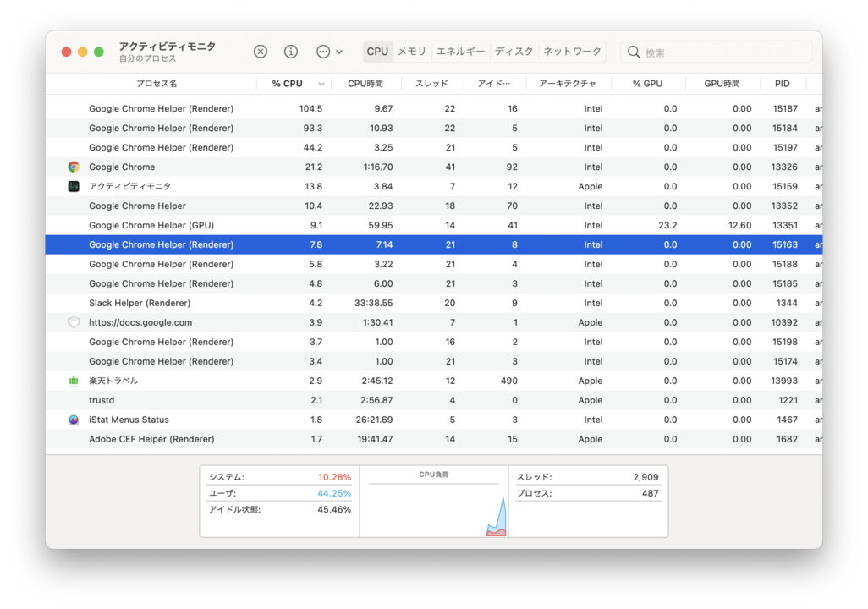Viewport: 868px width, 609px height.
Task: Click the アイドル状態 45.46% value
Action: (x=334, y=509)
